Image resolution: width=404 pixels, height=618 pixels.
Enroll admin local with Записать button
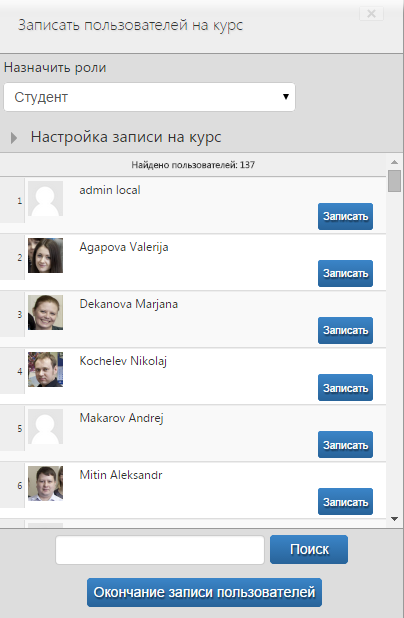[x=345, y=216]
